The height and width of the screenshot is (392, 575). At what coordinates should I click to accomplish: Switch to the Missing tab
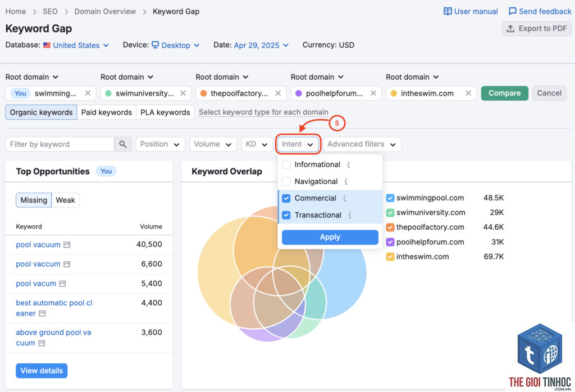34,200
